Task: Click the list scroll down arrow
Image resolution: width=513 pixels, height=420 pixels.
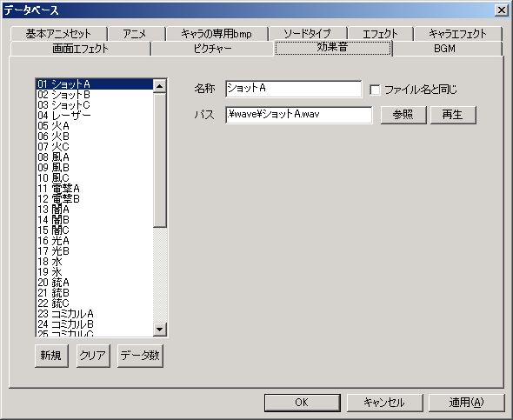Action: tap(160, 329)
